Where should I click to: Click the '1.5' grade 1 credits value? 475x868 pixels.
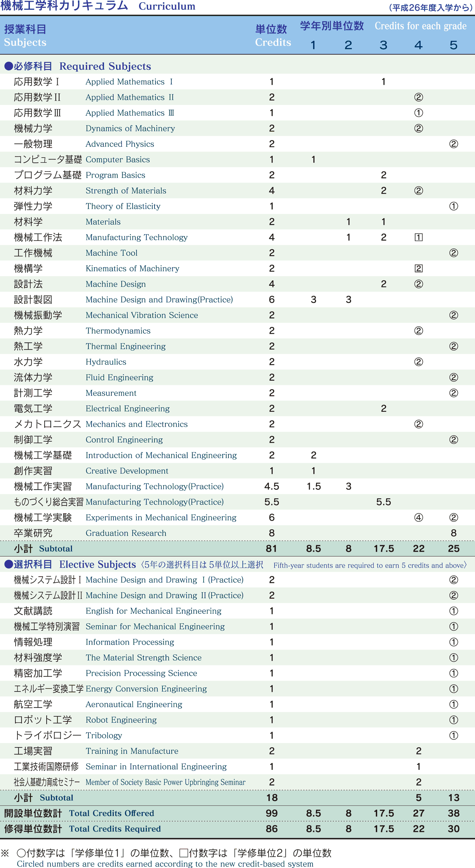(x=313, y=486)
